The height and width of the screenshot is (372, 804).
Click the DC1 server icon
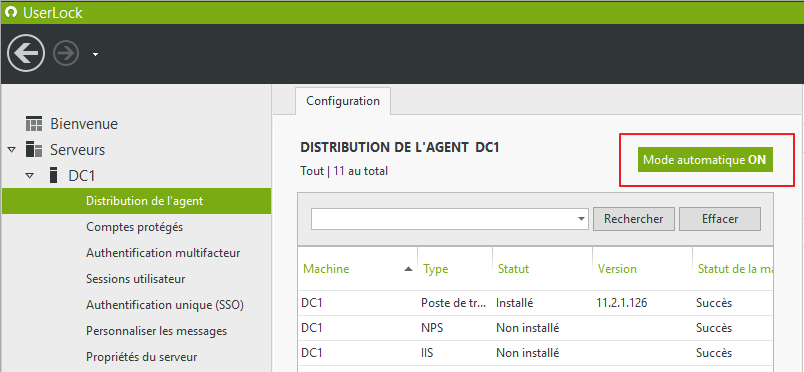(x=53, y=175)
